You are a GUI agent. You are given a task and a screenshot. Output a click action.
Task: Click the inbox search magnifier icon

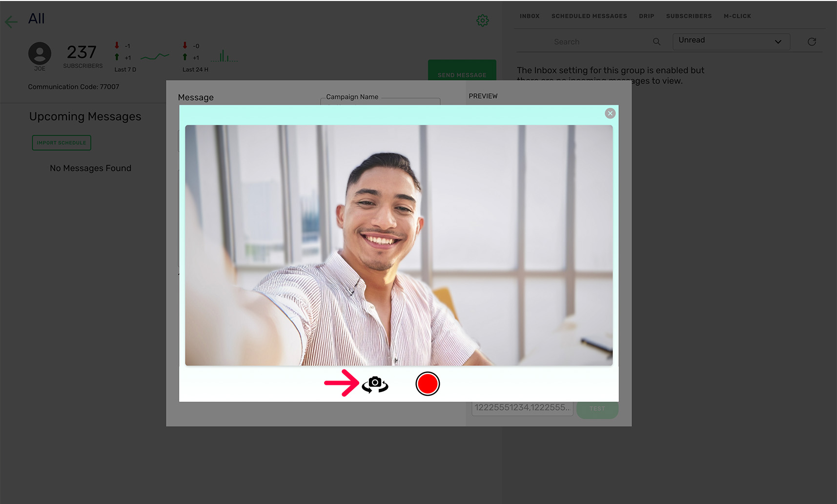point(656,42)
